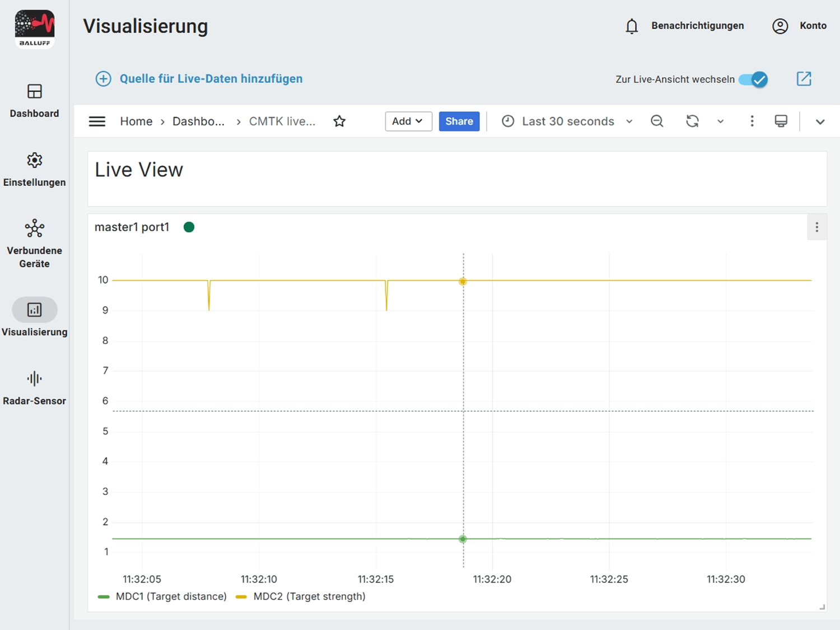Click Quelle für Live-Daten hinzufügen link

[x=211, y=79]
